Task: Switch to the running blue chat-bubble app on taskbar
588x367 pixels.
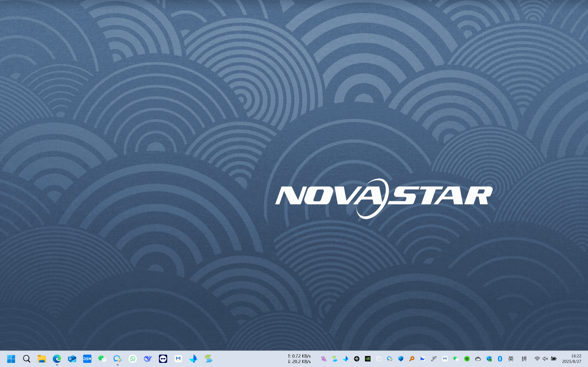Action: 117,359
